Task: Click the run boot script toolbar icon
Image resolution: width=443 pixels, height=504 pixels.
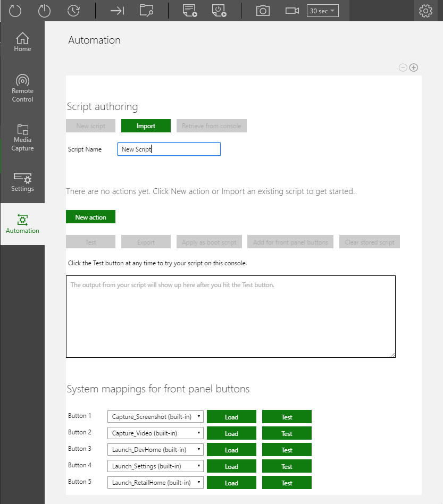Action: pyautogui.click(x=219, y=11)
